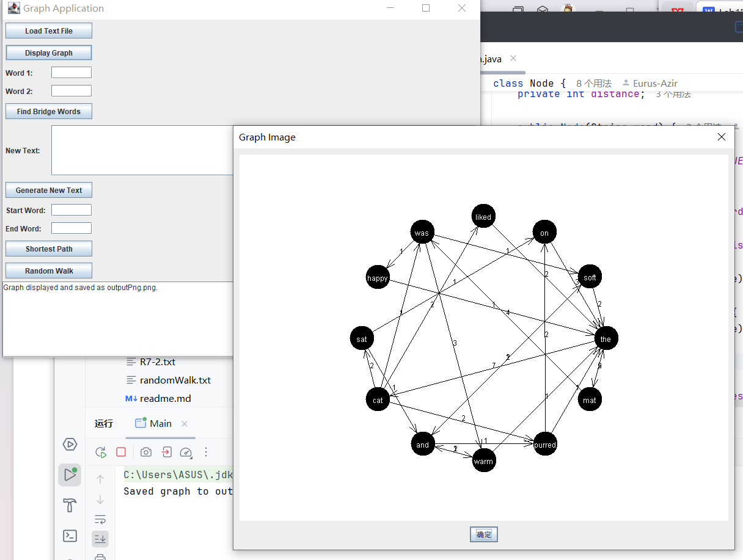Viewport: 743px width, 560px height.
Task: Click the 'soft' node in the graph
Action: pyautogui.click(x=590, y=277)
